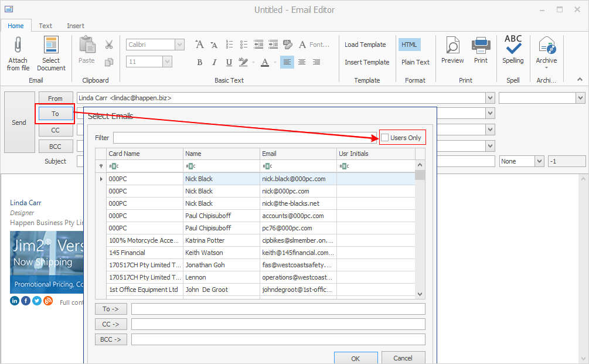Center-align the text
The height and width of the screenshot is (364, 589).
pos(302,62)
